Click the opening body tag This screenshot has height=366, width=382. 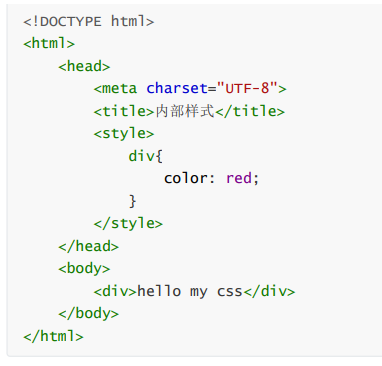[84, 269]
